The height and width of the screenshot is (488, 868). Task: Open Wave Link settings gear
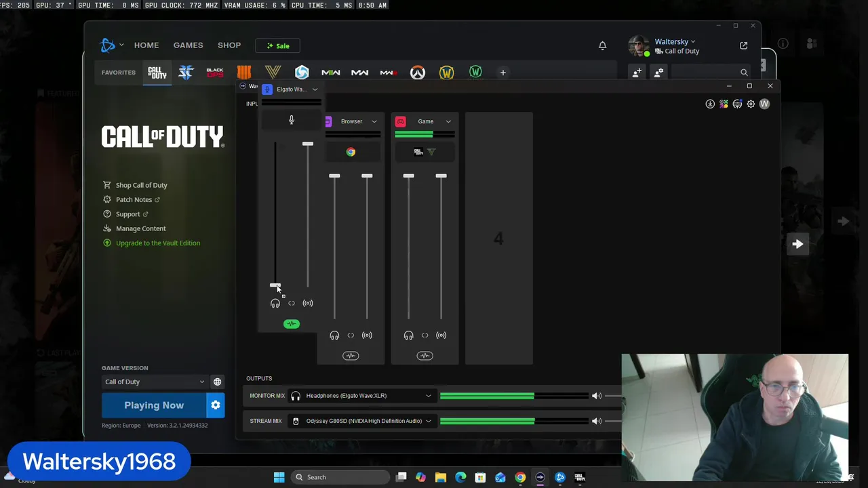(751, 104)
